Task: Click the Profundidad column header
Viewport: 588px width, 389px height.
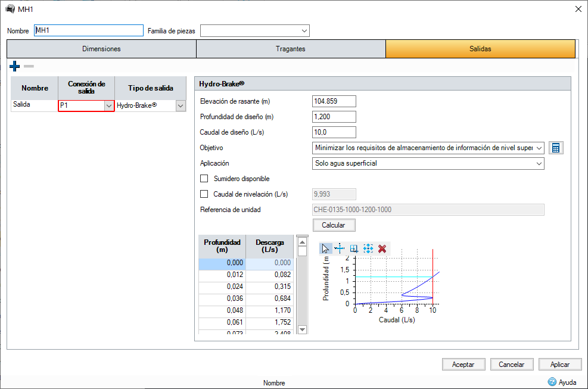Action: (x=222, y=245)
